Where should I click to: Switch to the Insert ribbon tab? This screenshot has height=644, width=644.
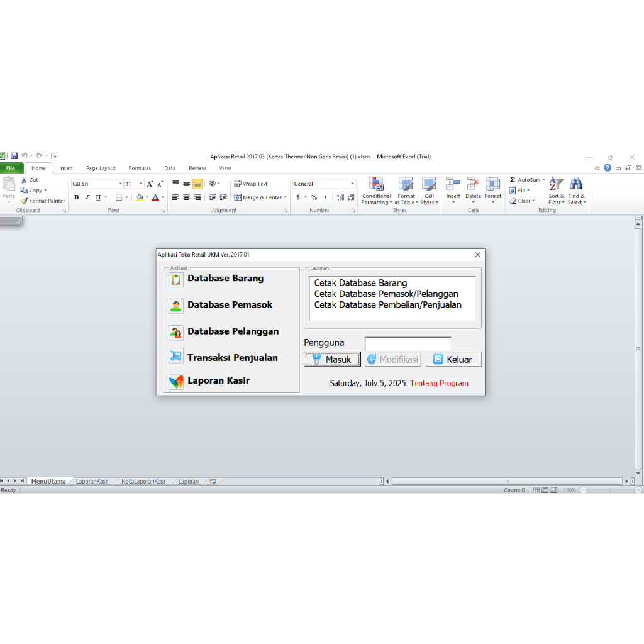[x=66, y=168]
